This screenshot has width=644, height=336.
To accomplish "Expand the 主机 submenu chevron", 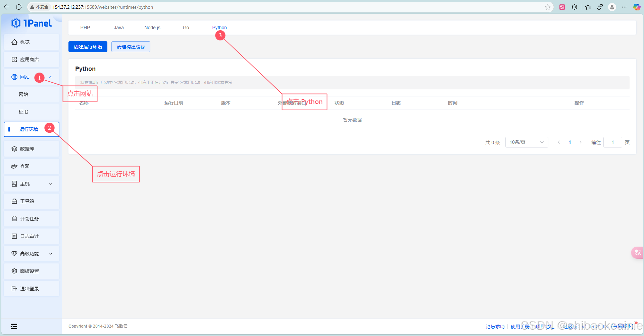I will click(x=51, y=184).
